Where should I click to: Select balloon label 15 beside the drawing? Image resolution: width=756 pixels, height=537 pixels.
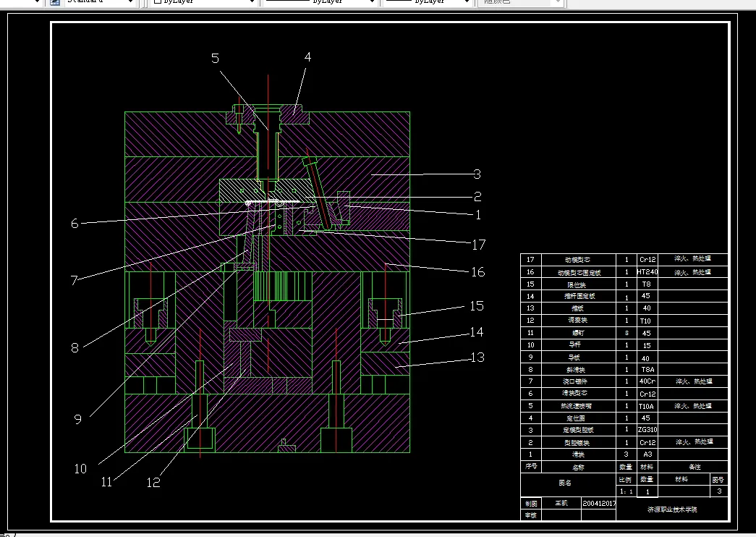click(x=476, y=306)
